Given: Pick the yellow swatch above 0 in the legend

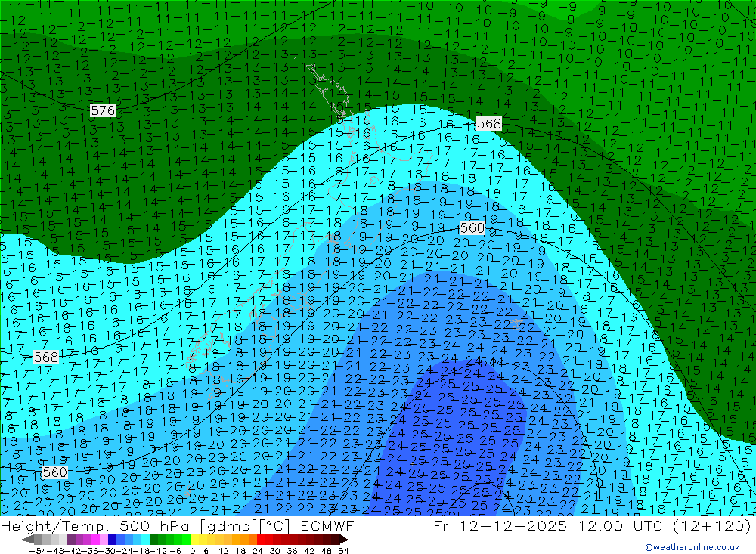Looking at the screenshot, I should [x=195, y=540].
